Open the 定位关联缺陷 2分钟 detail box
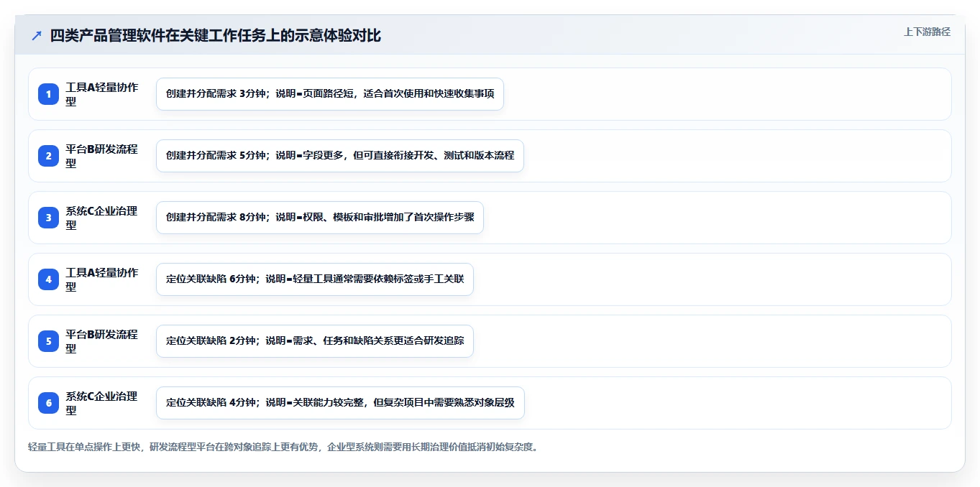Screen dimensions: 980x487 (315, 341)
